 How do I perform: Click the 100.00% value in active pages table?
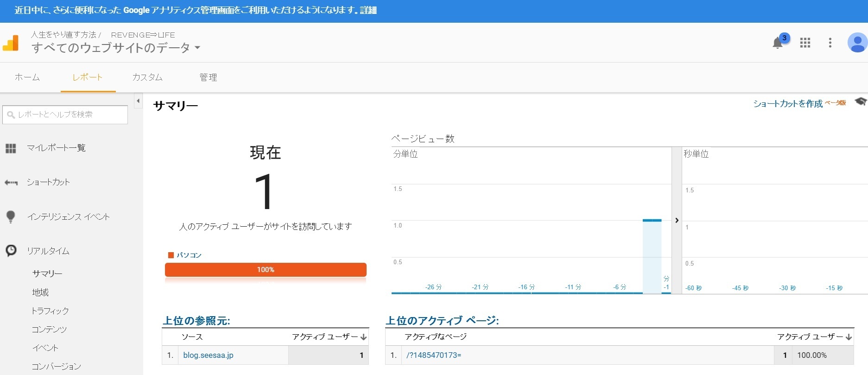click(812, 355)
